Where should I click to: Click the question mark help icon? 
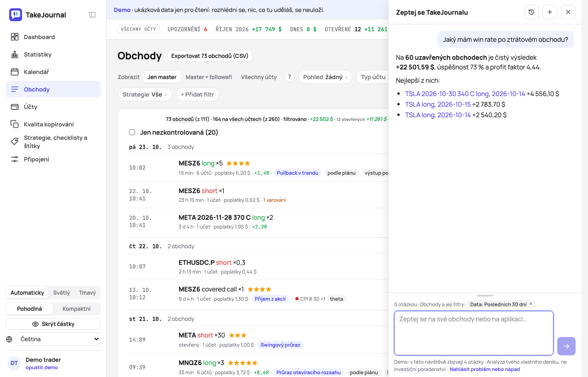point(289,77)
